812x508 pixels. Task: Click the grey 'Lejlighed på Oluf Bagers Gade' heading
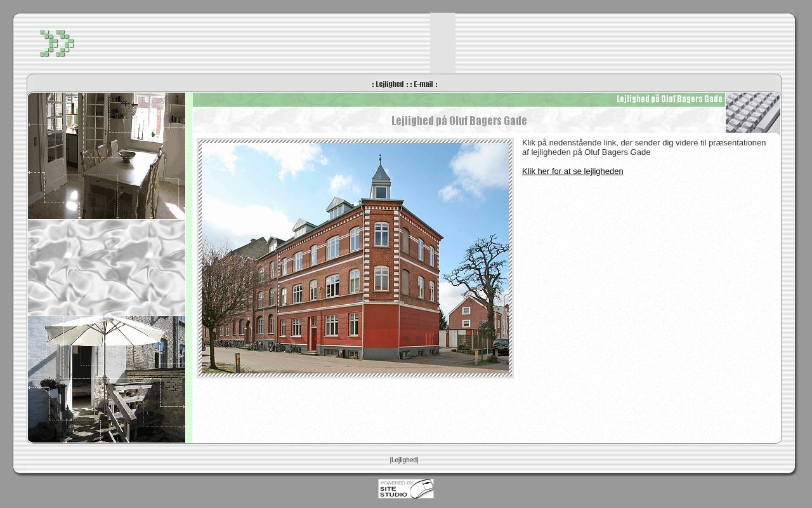459,121
